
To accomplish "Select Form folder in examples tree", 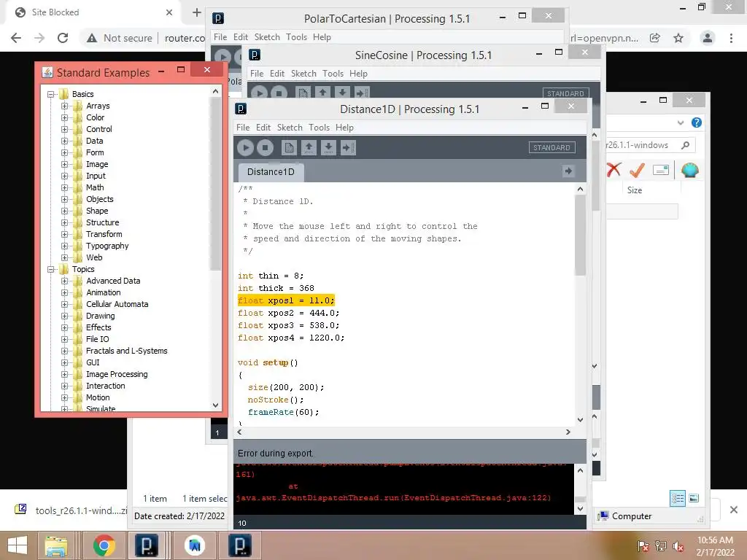I will point(95,152).
